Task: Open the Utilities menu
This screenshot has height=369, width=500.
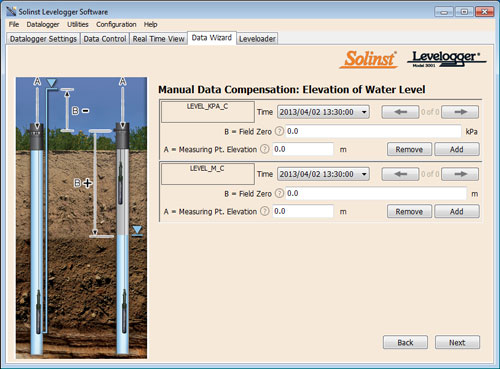Action: [x=78, y=24]
